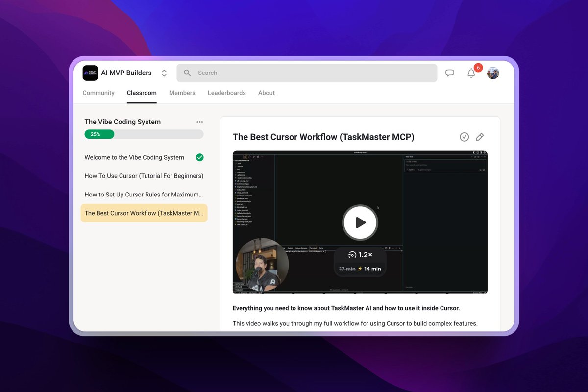Click the bold TaskMaster AI description line

[x=346, y=308]
